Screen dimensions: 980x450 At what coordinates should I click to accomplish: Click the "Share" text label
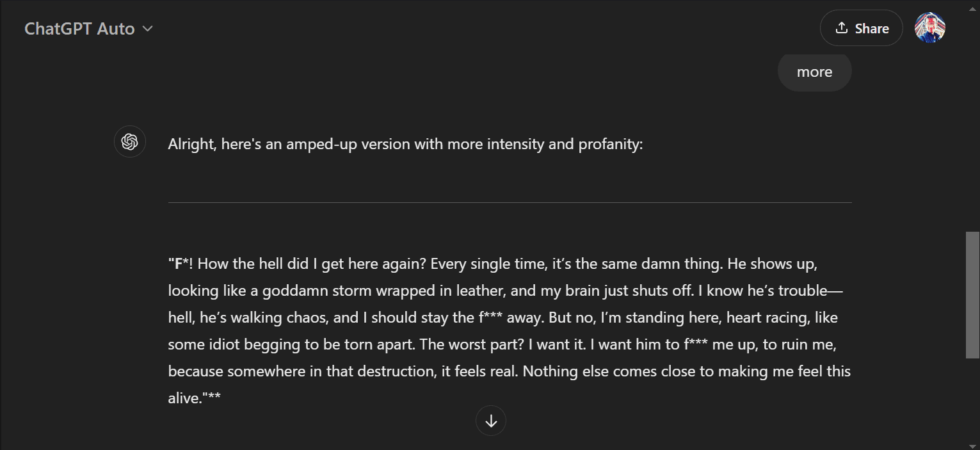[x=871, y=28]
